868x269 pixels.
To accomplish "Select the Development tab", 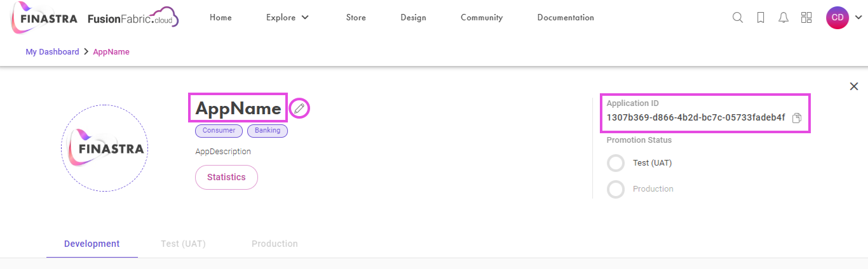I will pos(92,244).
